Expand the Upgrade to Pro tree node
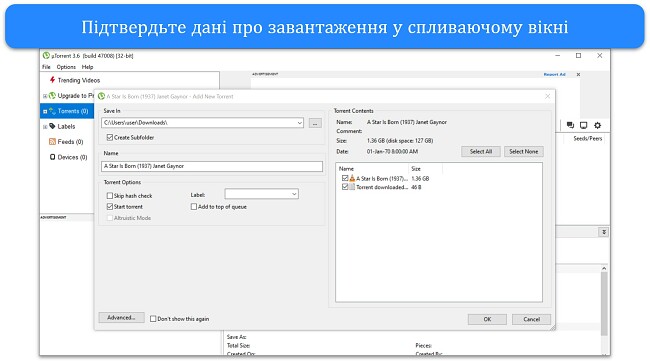650x361 pixels. pos(45,96)
